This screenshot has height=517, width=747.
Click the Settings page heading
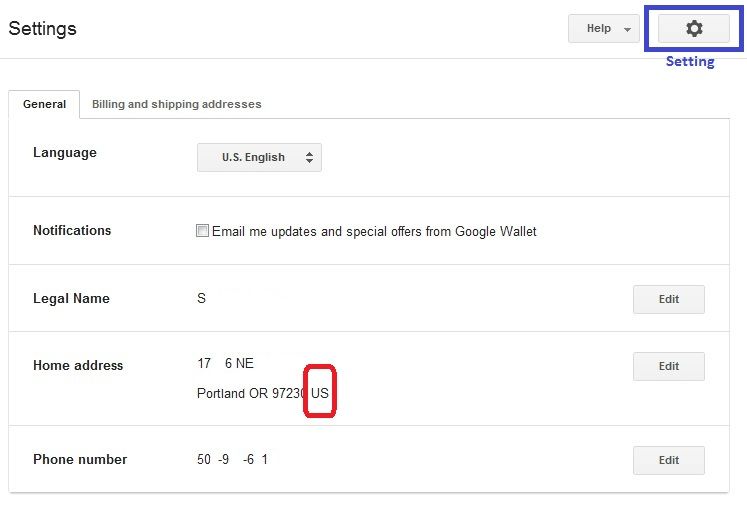click(42, 28)
